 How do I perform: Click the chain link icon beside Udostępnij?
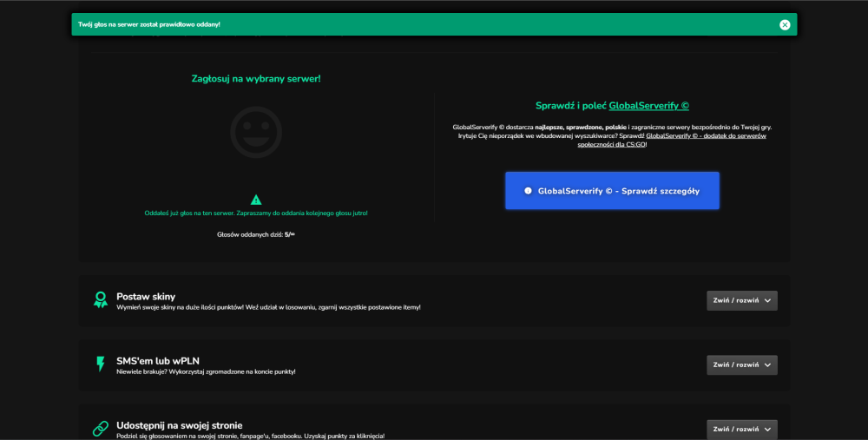coord(100,429)
